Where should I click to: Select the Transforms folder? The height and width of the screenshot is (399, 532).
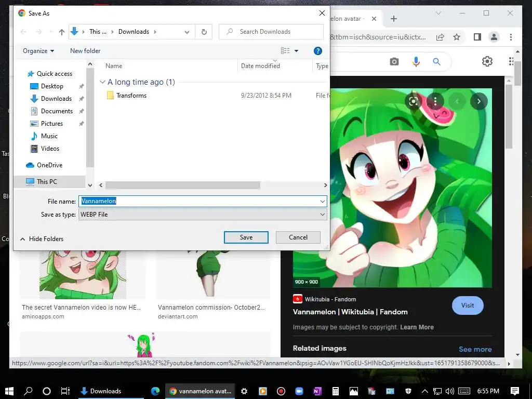(131, 96)
